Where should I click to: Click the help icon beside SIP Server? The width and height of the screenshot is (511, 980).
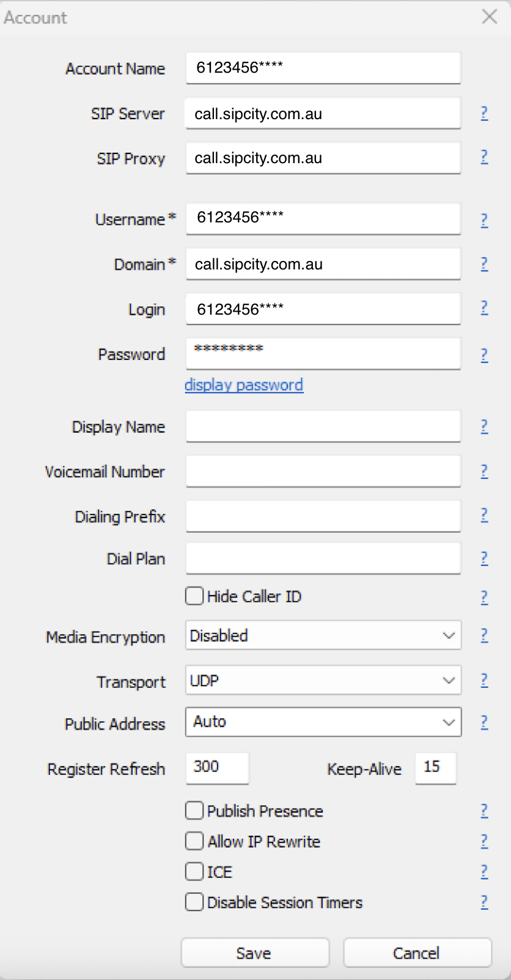click(x=484, y=113)
